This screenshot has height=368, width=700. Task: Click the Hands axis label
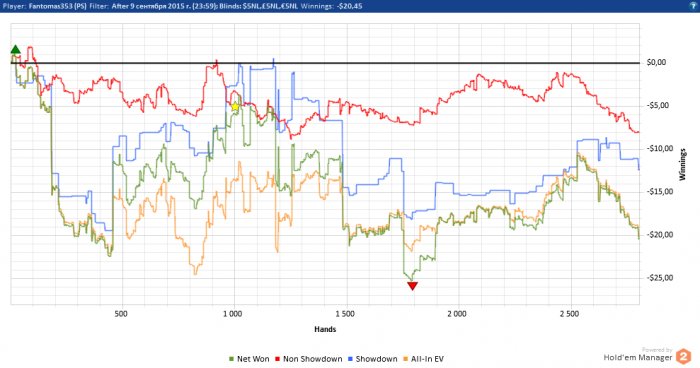[x=325, y=329]
